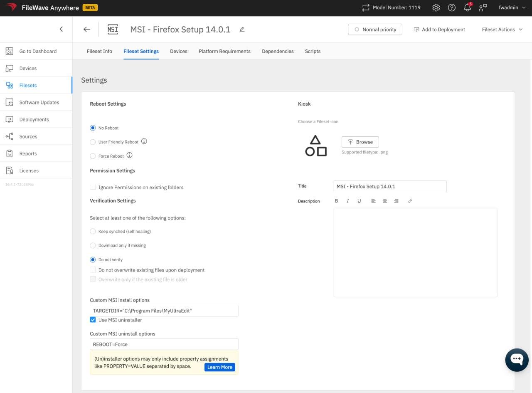The width and height of the screenshot is (532, 393).
Task: Click the Software Updates sidebar icon
Action: pos(10,102)
